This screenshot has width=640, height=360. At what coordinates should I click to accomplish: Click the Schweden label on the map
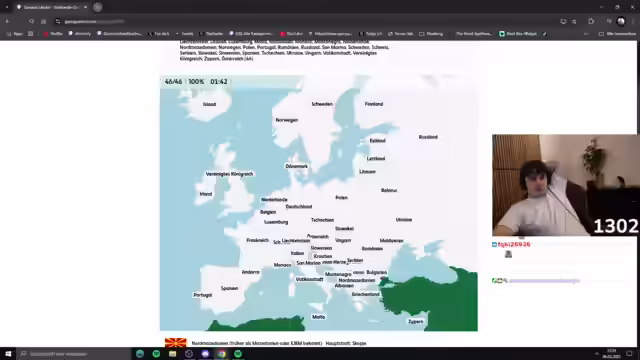(x=322, y=104)
